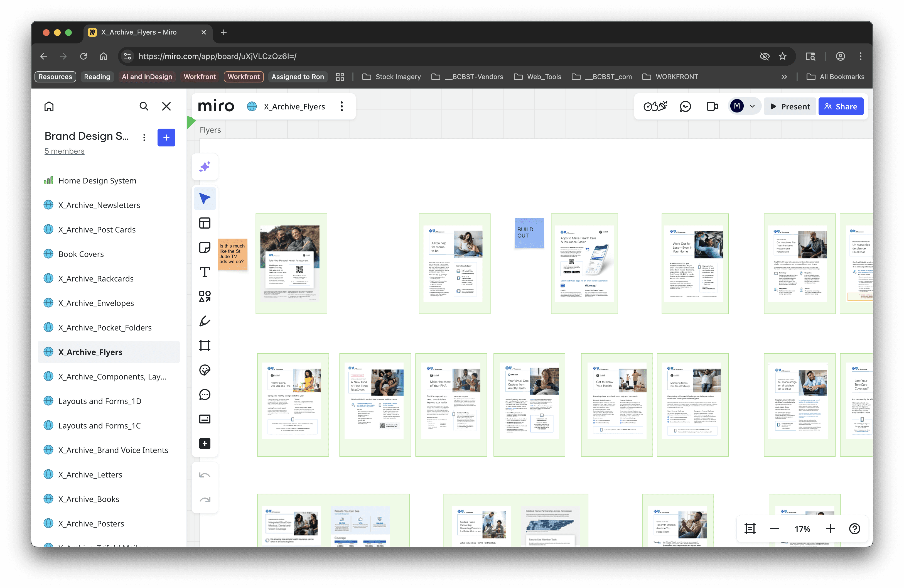Zoom in with the plus button

click(830, 528)
